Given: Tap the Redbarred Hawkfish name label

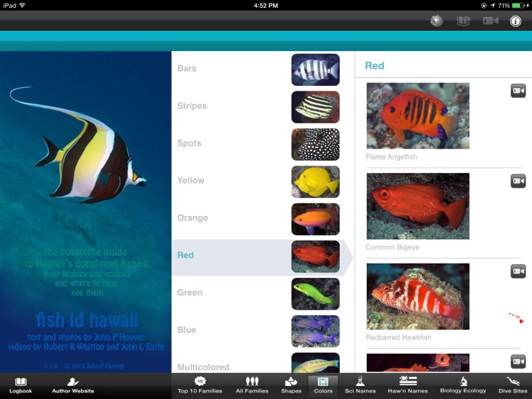Looking at the screenshot, I should point(399,337).
